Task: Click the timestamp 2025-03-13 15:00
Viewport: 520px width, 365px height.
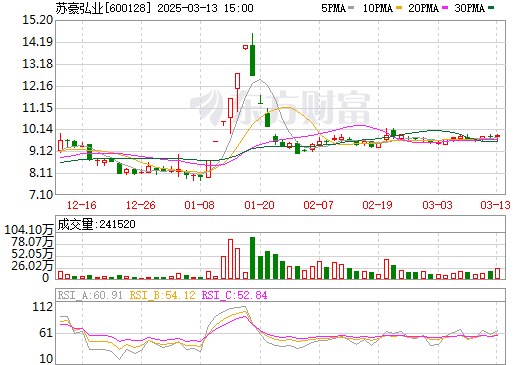Action: click(205, 8)
